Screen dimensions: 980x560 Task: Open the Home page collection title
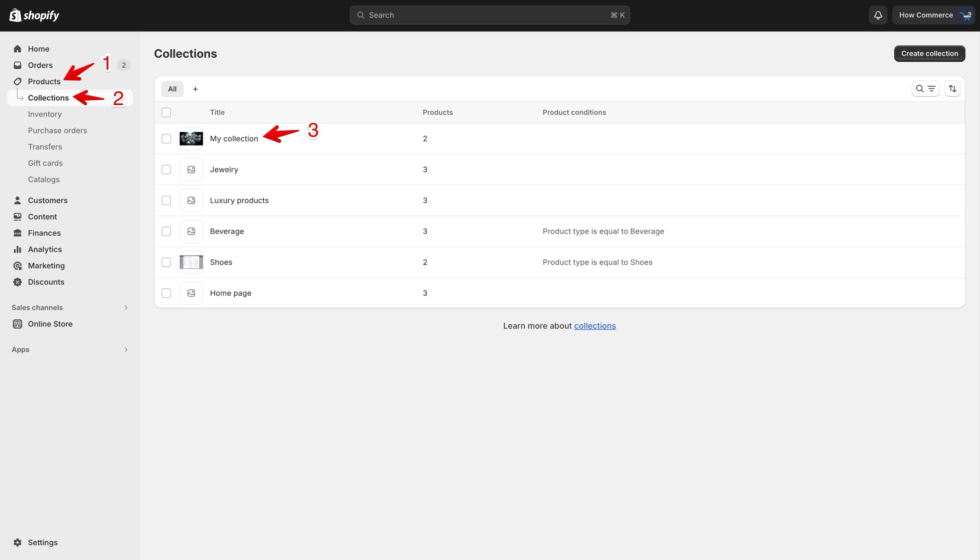pyautogui.click(x=231, y=293)
